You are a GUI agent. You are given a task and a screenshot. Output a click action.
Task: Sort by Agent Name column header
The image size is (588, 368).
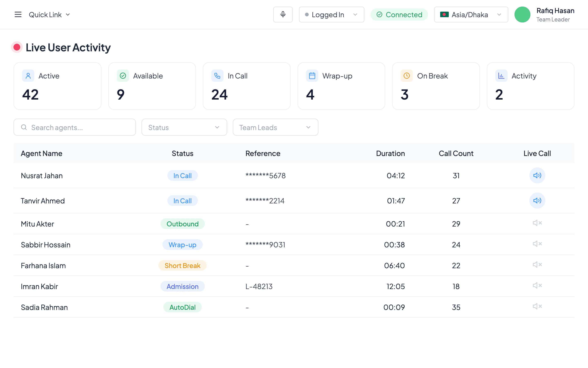[x=42, y=153]
